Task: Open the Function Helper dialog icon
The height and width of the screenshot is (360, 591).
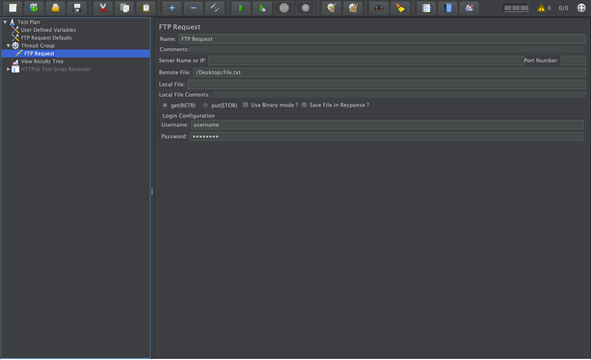Action: 426,8
